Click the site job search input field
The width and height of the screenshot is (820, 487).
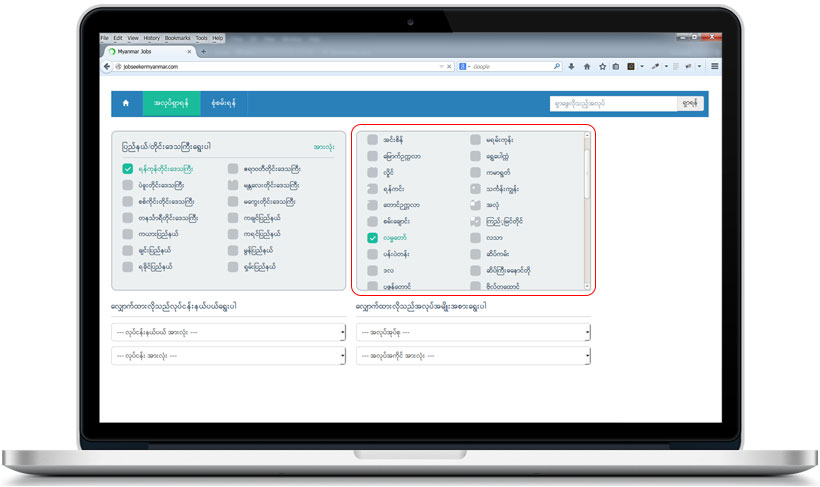[613, 104]
